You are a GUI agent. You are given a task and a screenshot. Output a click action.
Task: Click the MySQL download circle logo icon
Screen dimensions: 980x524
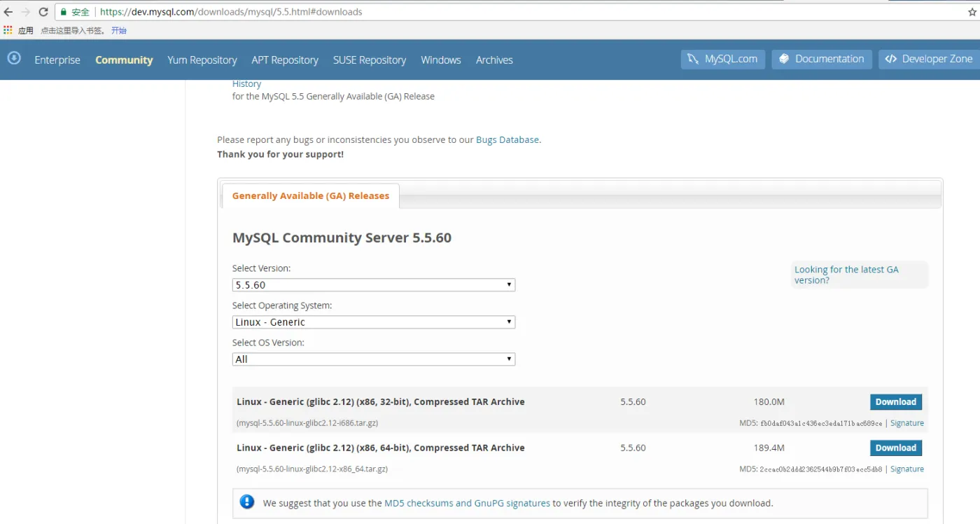pyautogui.click(x=14, y=58)
